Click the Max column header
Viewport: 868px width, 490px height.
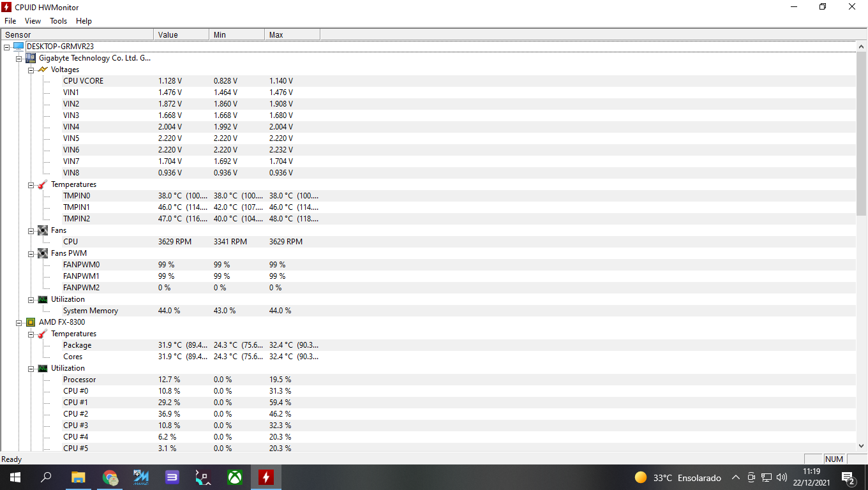(x=292, y=34)
